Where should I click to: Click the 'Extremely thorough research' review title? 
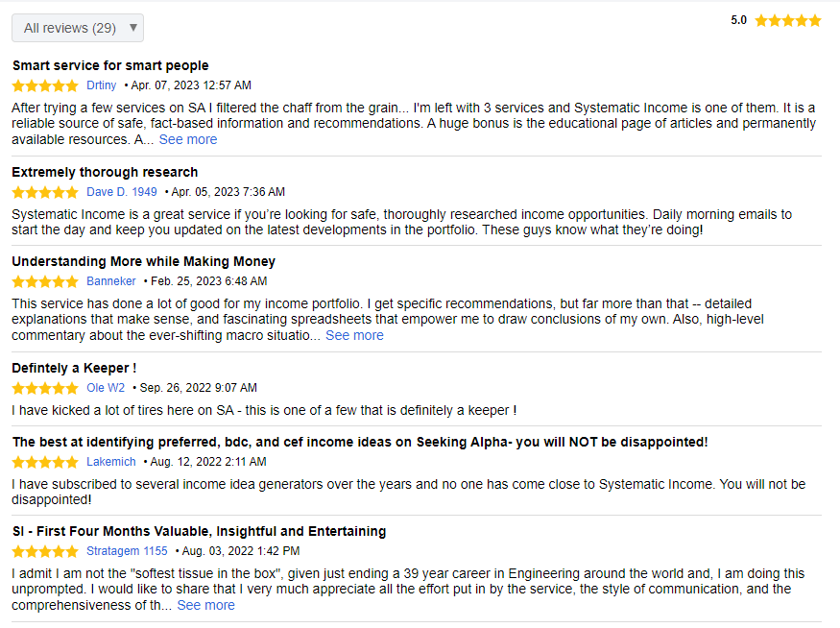point(105,172)
